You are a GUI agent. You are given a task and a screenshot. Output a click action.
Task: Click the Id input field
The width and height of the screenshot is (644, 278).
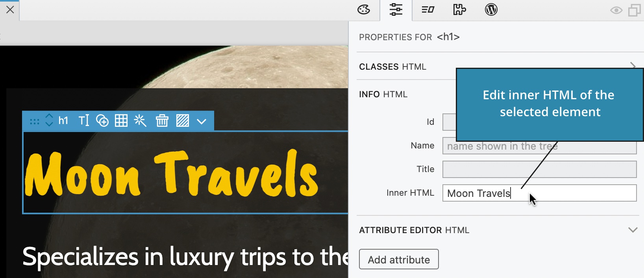pyautogui.click(x=449, y=122)
